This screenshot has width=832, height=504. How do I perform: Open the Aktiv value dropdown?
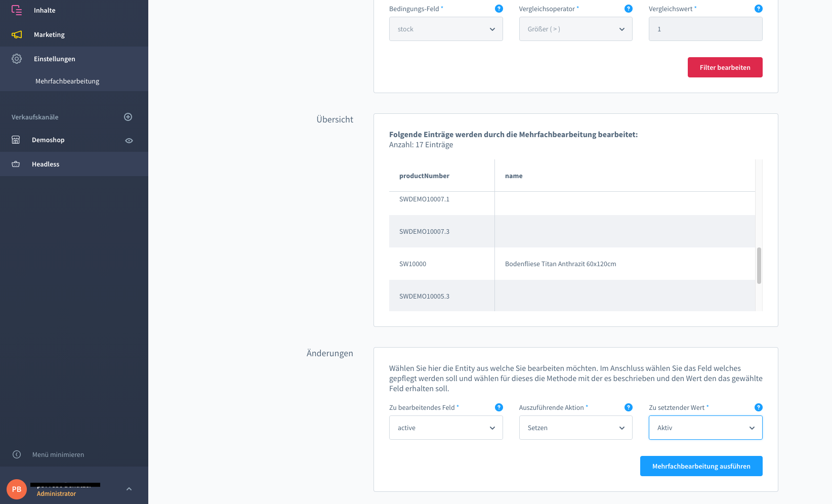pos(705,428)
